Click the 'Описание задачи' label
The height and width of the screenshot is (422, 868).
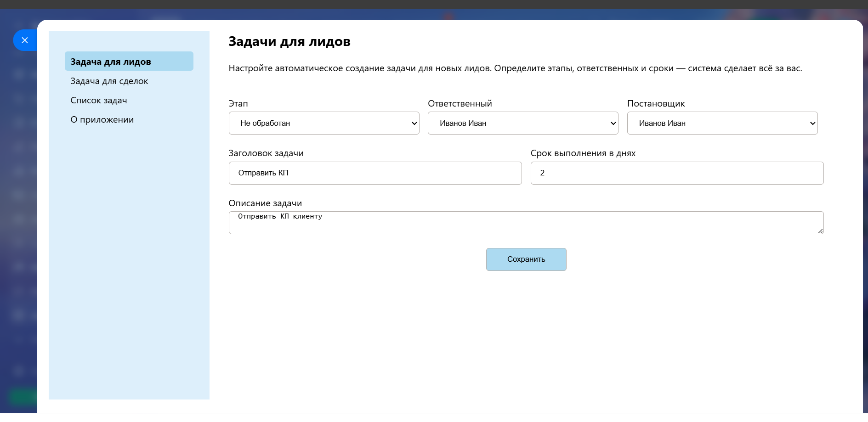click(x=265, y=203)
